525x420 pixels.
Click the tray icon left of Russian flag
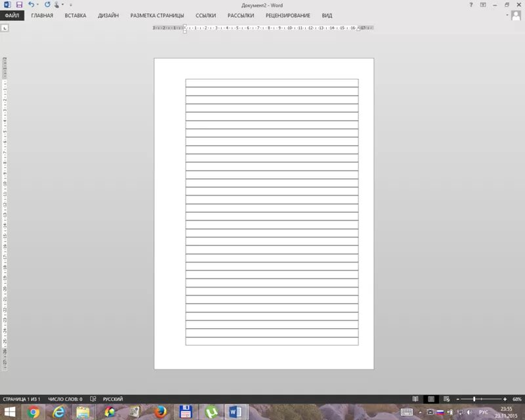[x=430, y=412]
